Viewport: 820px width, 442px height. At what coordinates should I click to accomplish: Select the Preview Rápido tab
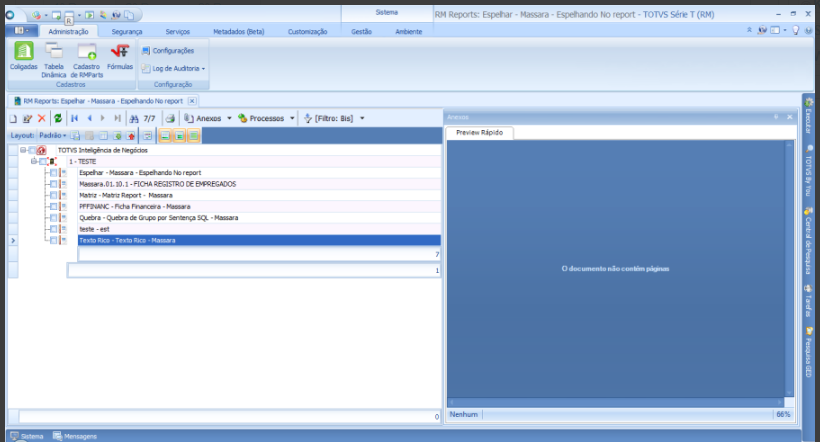tap(480, 133)
